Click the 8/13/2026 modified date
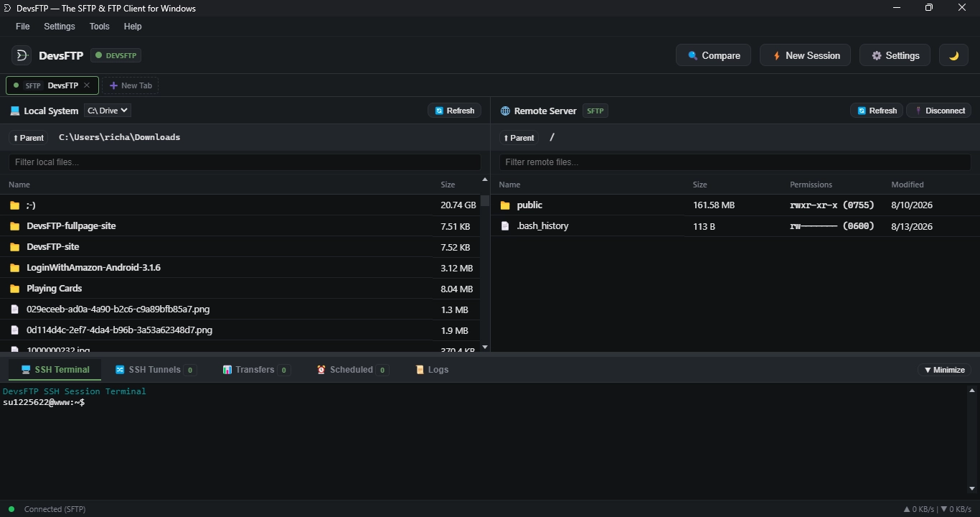This screenshot has width=980, height=517. coord(912,226)
